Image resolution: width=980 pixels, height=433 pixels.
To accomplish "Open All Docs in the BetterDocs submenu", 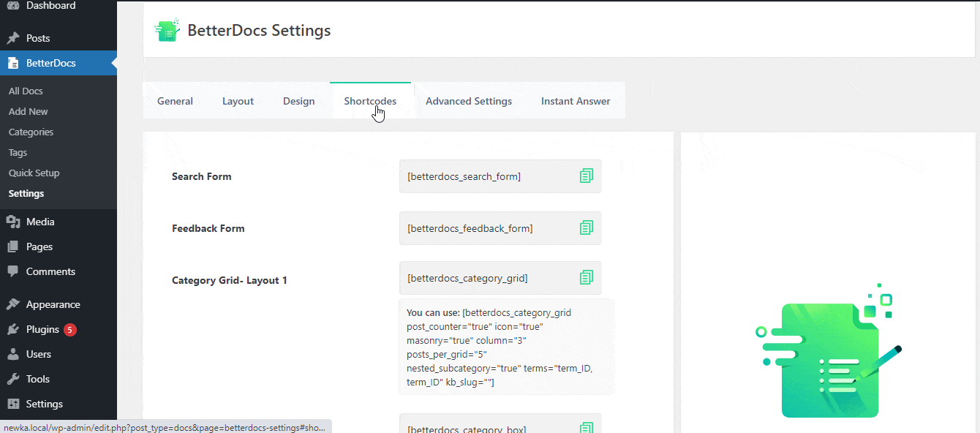I will click(26, 91).
